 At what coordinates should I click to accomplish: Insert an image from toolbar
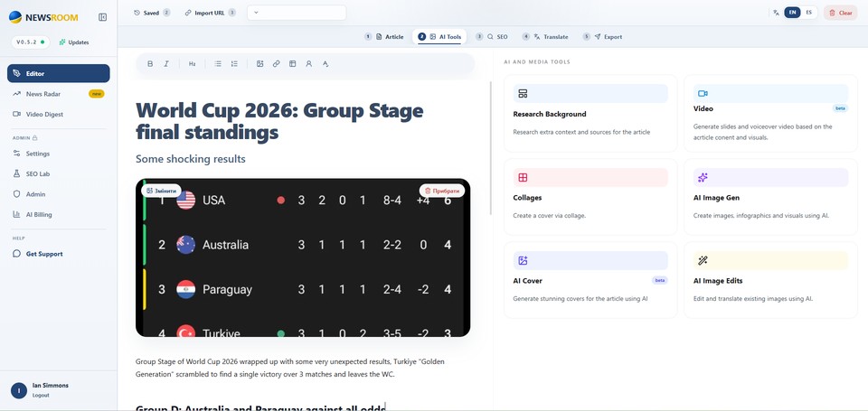[259, 63]
